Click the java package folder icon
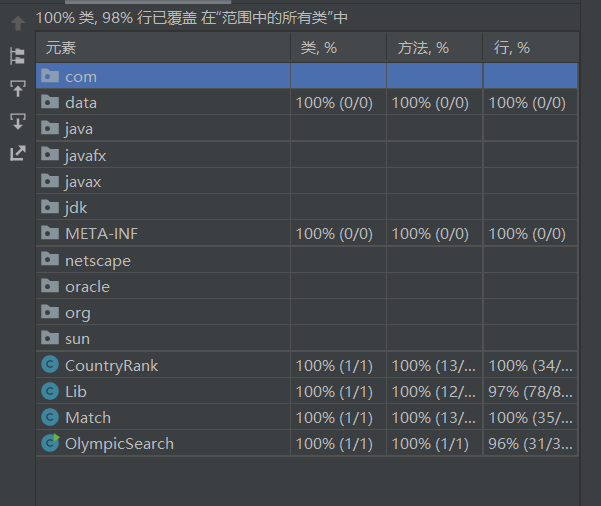Viewport: 601px width, 506px height. point(50,128)
